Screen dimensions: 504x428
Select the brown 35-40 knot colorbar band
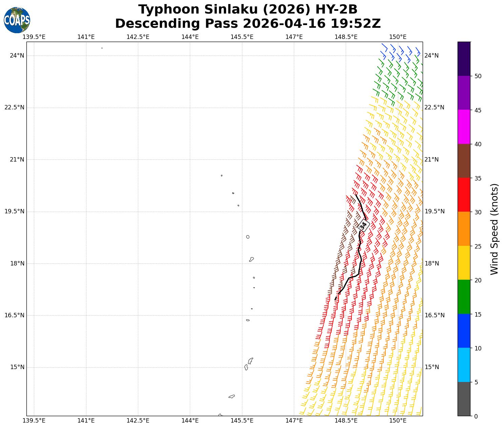pos(464,161)
